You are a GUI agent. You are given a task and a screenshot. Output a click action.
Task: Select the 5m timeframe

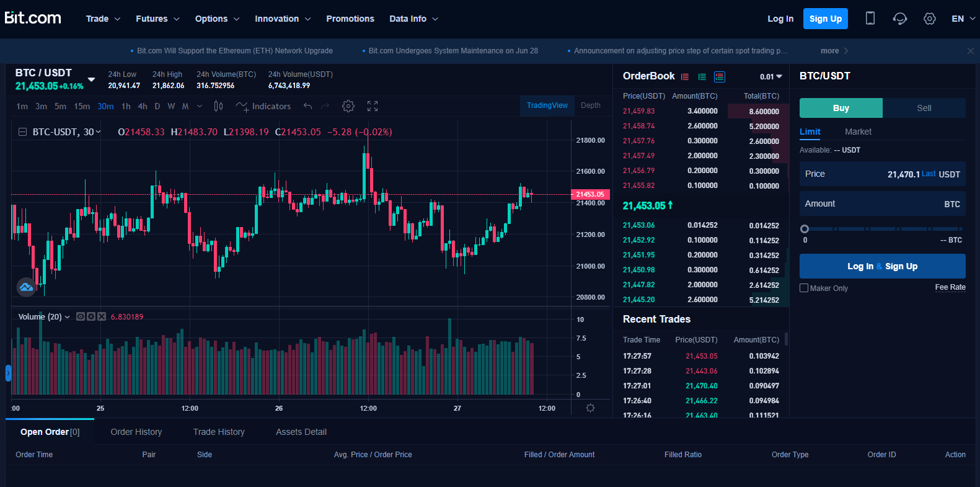coord(60,106)
